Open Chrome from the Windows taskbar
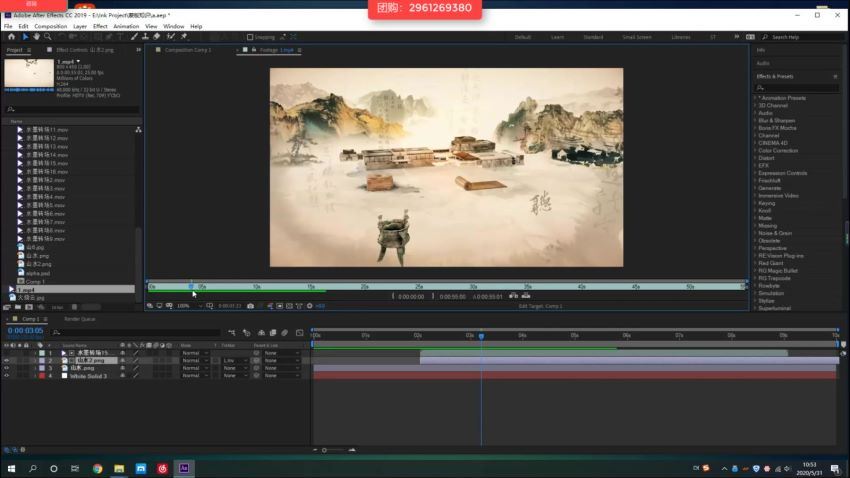Image resolution: width=850 pixels, height=478 pixels. pyautogui.click(x=98, y=468)
